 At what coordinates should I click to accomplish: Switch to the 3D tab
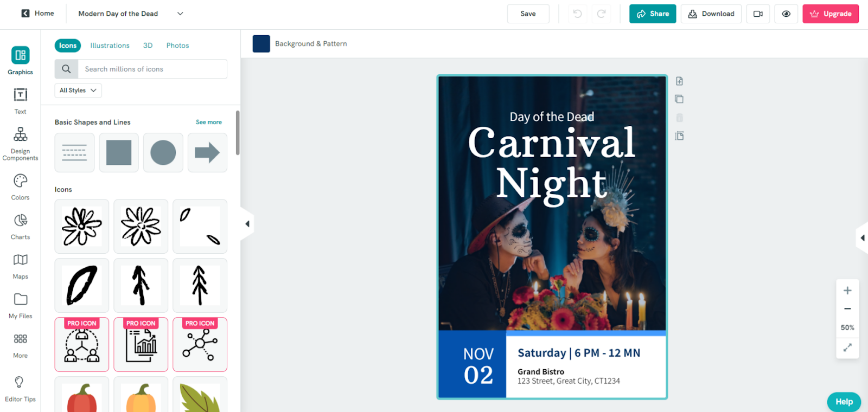[x=148, y=46]
